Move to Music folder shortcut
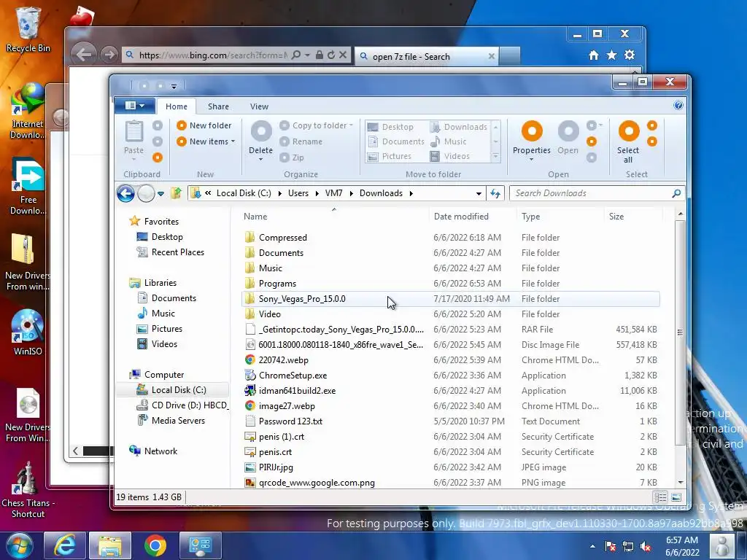This screenshot has width=747, height=560. (x=449, y=141)
